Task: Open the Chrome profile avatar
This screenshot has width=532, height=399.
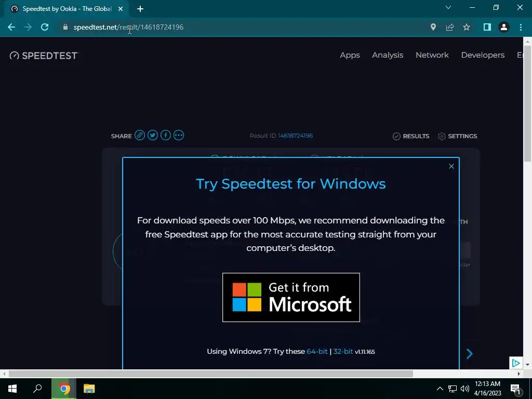Action: 504,27
